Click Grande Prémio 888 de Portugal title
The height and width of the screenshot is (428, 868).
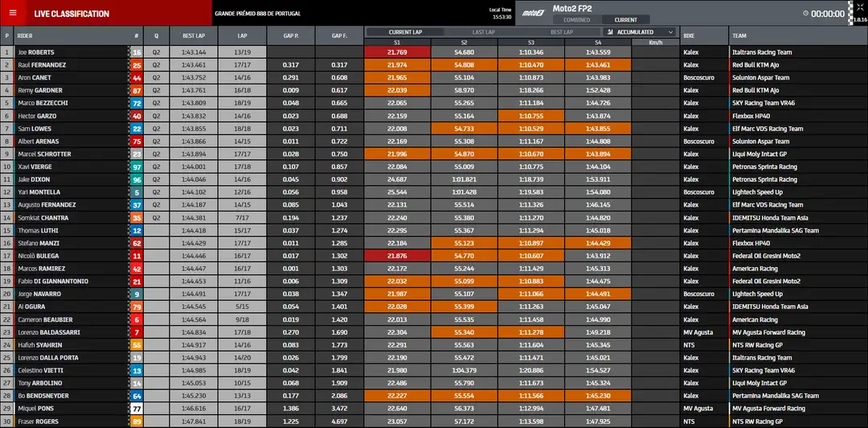[256, 14]
